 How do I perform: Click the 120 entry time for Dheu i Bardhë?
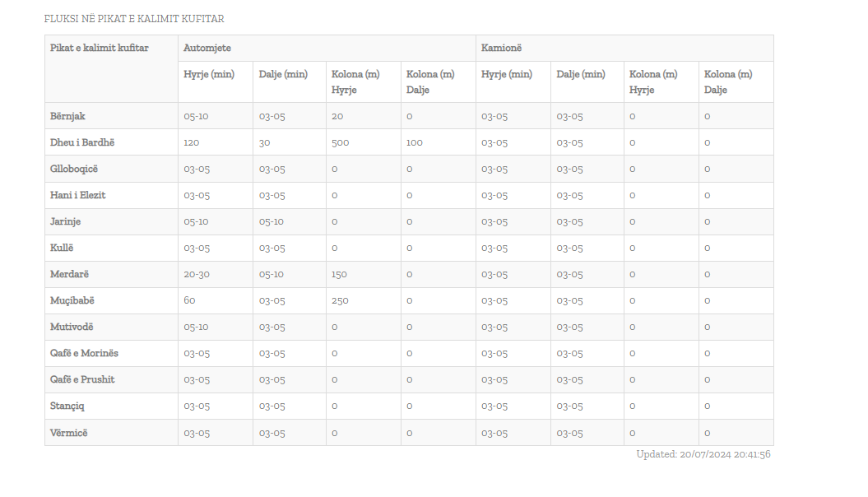pos(192,142)
